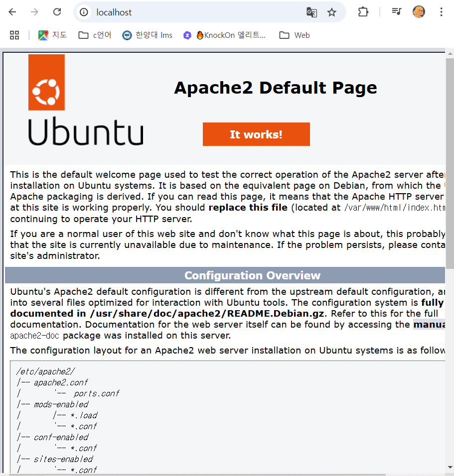The height and width of the screenshot is (476, 454).
Task: Click the orange It works! banner
Action: coord(256,134)
